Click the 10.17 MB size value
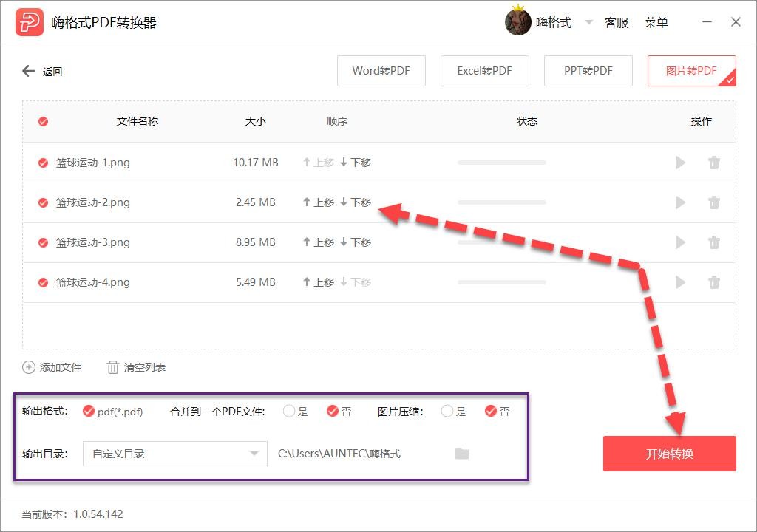The width and height of the screenshot is (757, 532). click(x=256, y=163)
